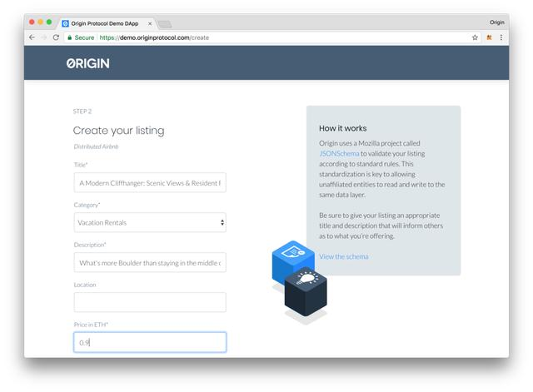Reload the page with the refresh icon
Image resolution: width=533 pixels, height=392 pixels.
click(56, 37)
